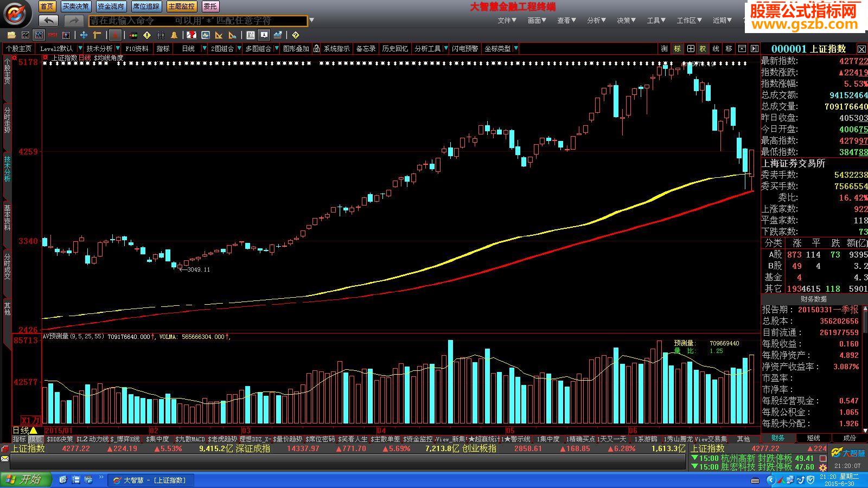Click the 线 line icon
The image size is (868, 488).
(716, 49)
